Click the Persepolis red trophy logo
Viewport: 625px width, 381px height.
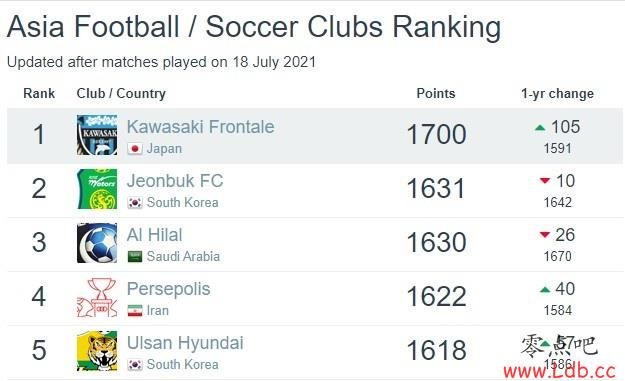click(97, 297)
